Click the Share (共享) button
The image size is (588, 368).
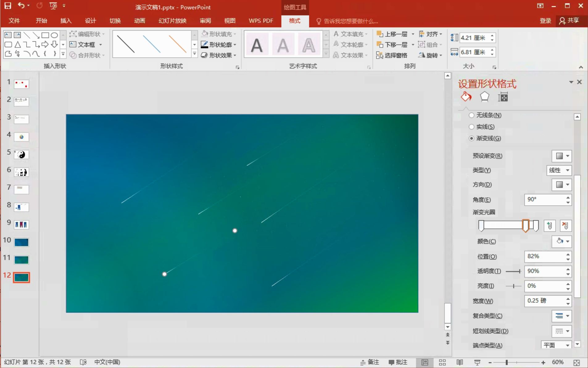(569, 21)
